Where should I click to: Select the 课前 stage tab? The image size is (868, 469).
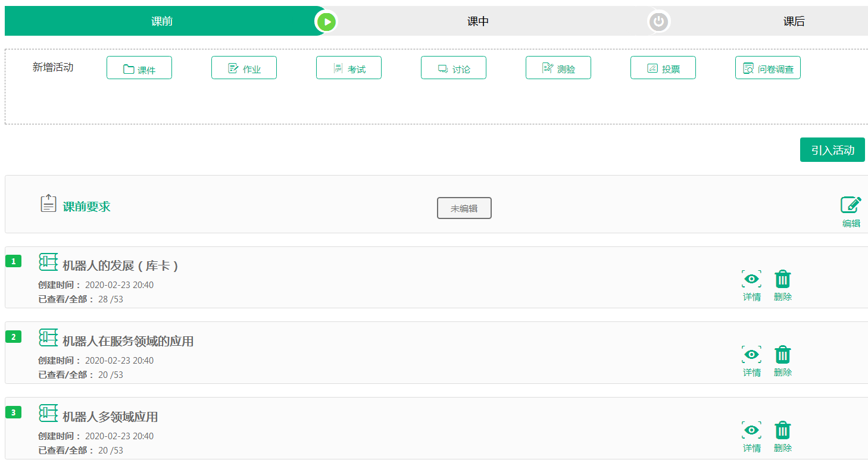[x=161, y=22]
